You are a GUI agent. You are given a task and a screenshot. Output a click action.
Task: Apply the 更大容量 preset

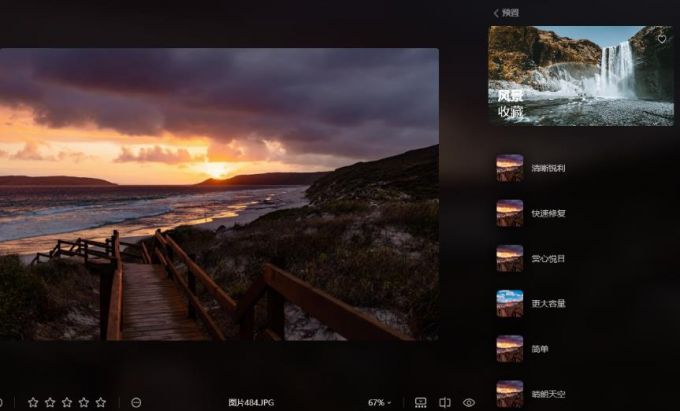[548, 303]
